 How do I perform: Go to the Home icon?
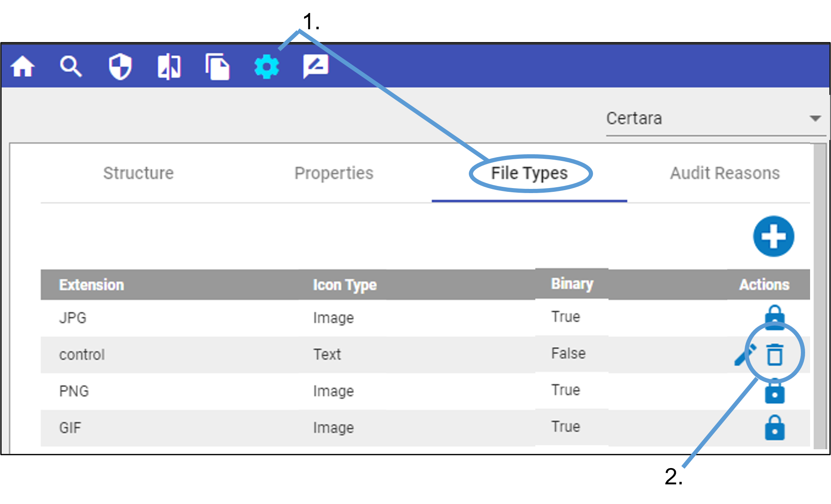[23, 66]
